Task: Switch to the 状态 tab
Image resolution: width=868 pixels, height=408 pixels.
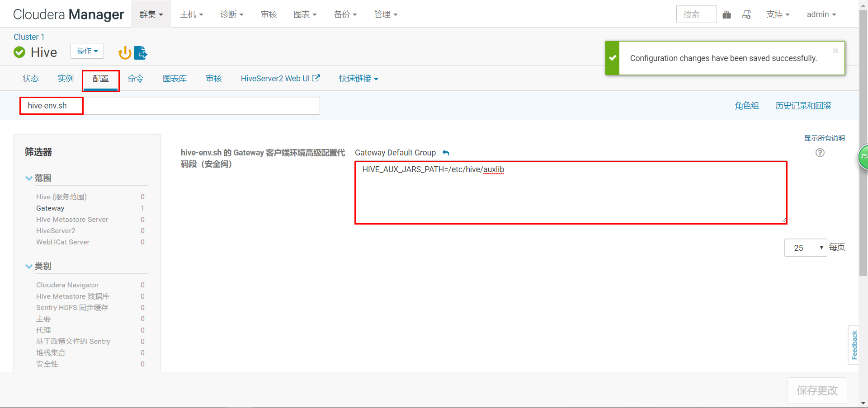Action: [x=30, y=78]
